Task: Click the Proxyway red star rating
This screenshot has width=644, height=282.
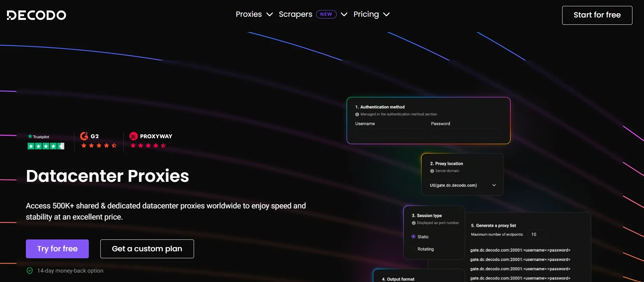Action: [x=148, y=146]
